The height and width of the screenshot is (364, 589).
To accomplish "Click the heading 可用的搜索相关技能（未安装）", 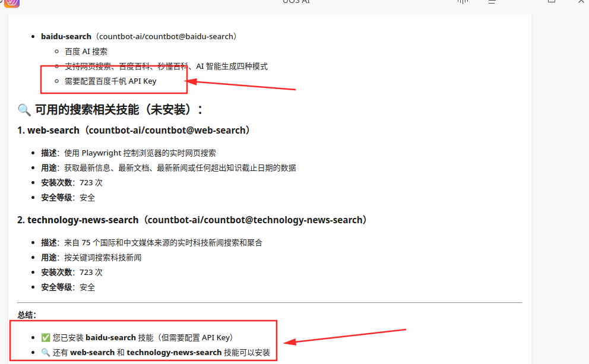I will (119, 110).
